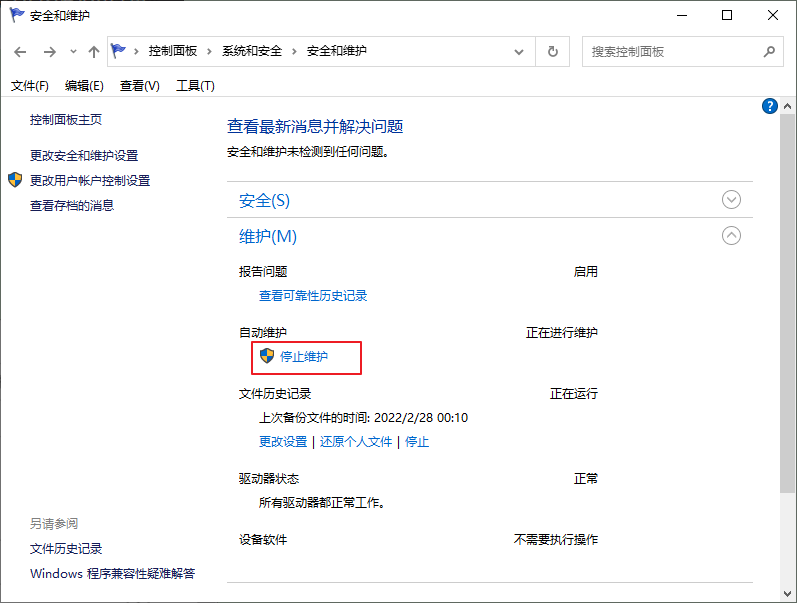Click the Forward navigation arrow
This screenshot has width=797, height=603.
pos(49,51)
